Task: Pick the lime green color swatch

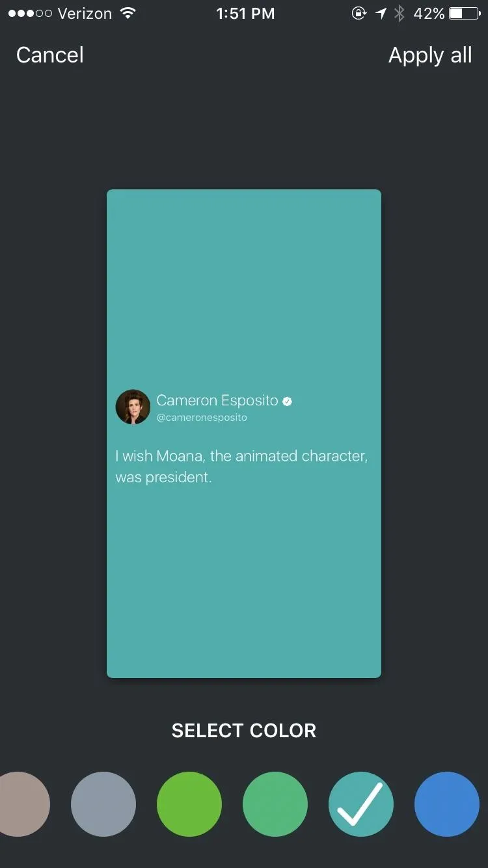Action: pos(189,804)
